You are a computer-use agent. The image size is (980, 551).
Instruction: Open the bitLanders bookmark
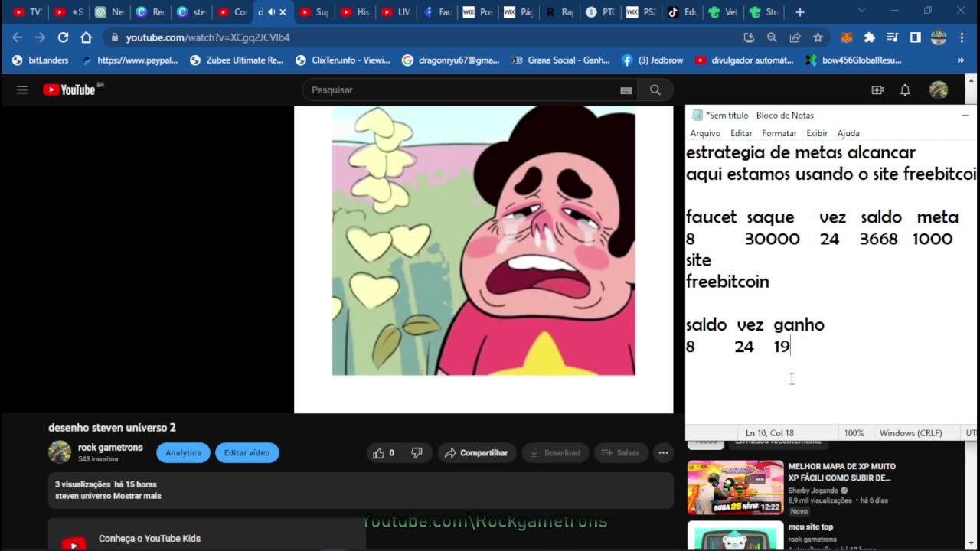tap(41, 60)
